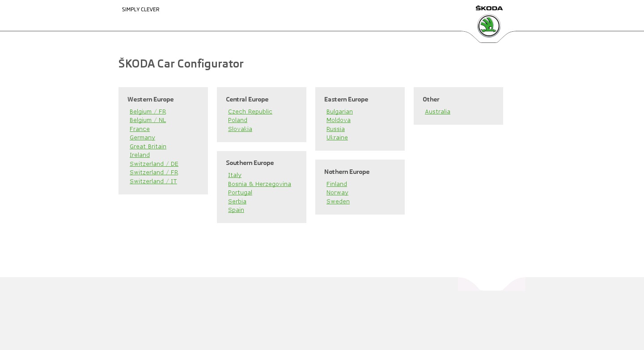Screen dimensions: 644x350
Task: Open Switzerland / DE configurator
Action: [x=154, y=164]
